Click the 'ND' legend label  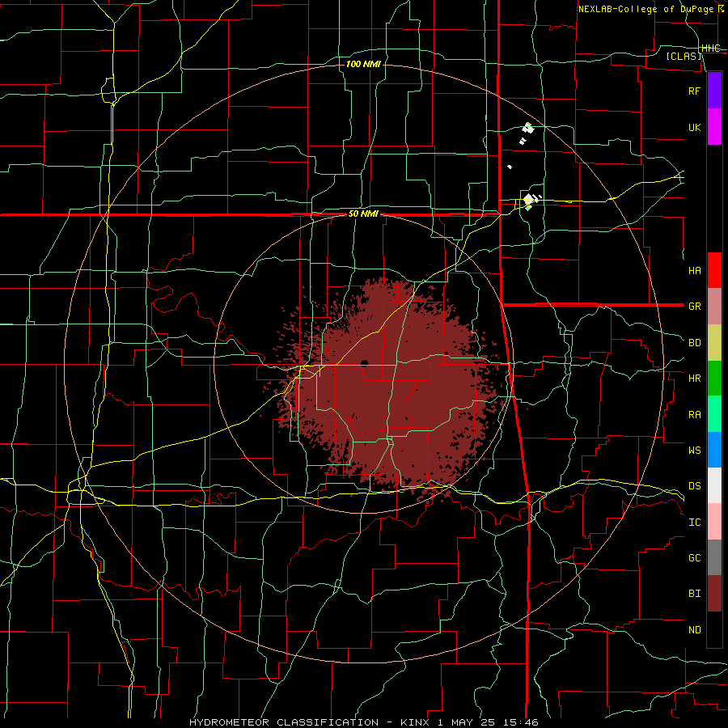point(695,630)
